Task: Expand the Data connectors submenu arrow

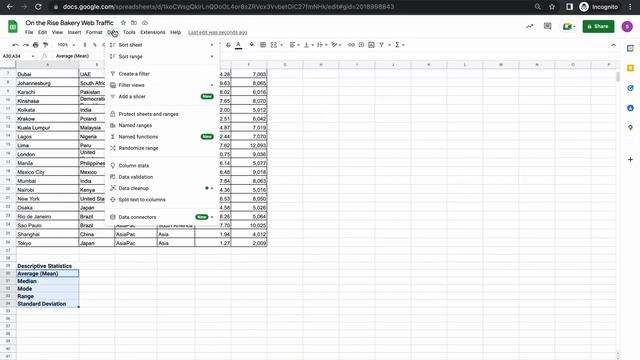Action: 212,217
